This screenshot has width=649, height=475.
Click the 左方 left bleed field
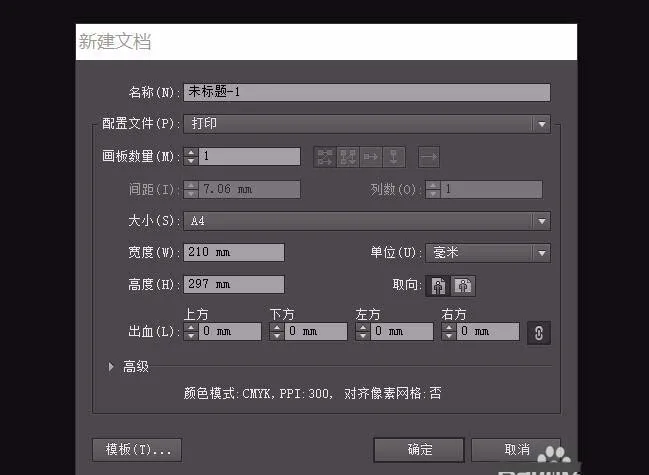(402, 331)
